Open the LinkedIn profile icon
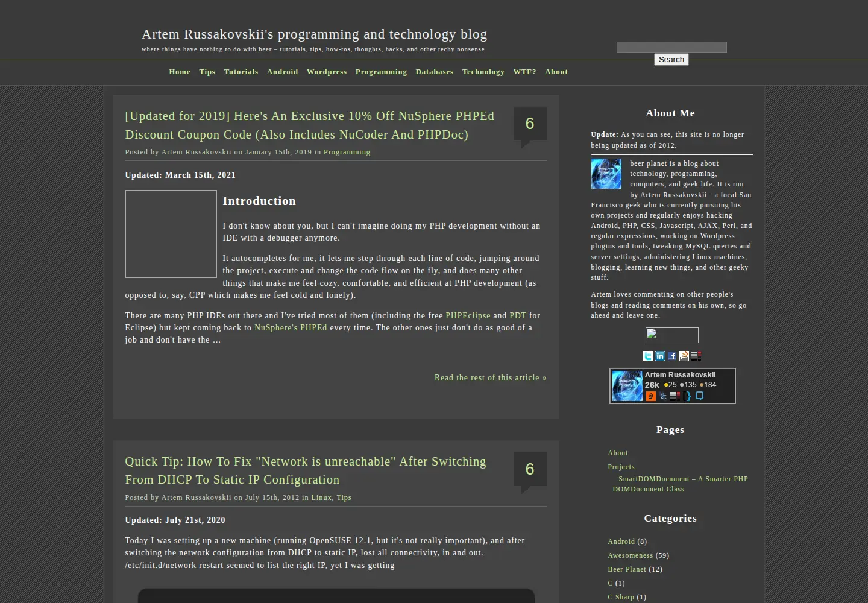This screenshot has height=603, width=868. (660, 356)
